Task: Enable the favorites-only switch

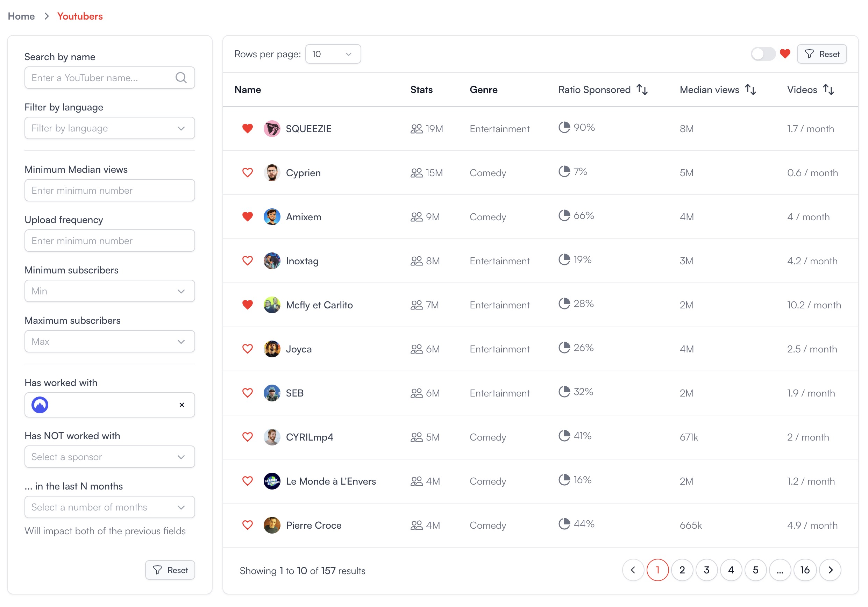Action: 763,54
